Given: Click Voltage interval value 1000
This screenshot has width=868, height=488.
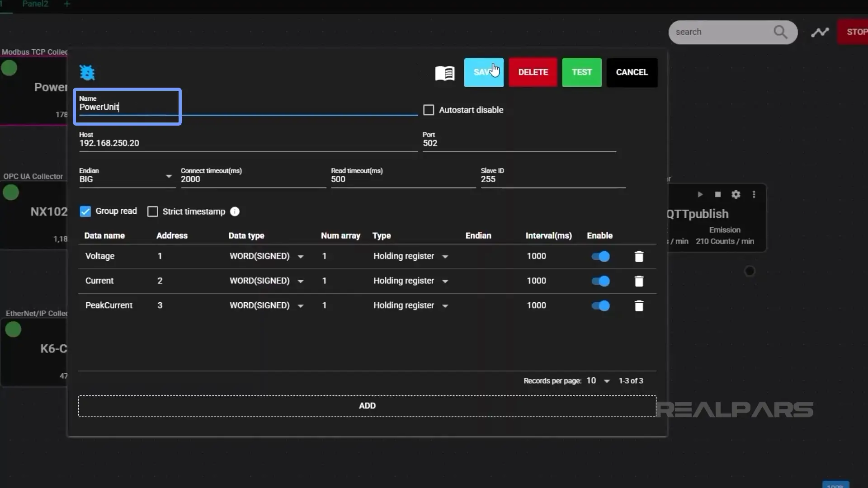Looking at the screenshot, I should [x=536, y=256].
